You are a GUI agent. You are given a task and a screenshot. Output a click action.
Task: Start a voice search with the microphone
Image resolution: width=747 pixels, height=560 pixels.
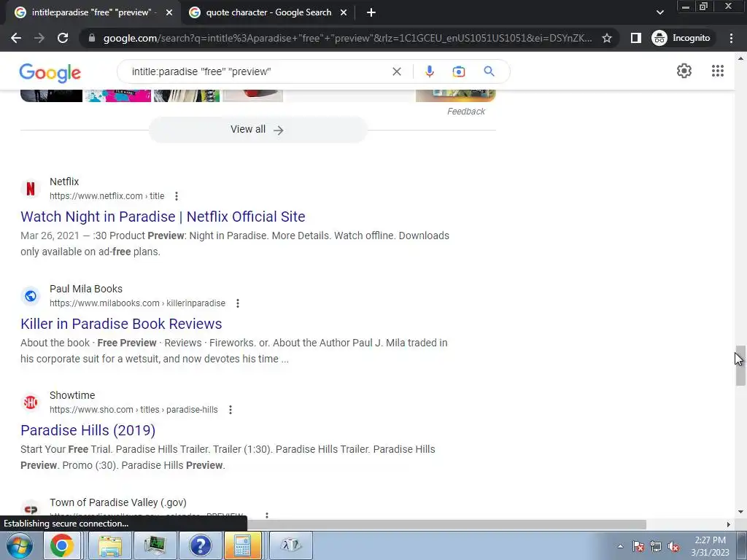[429, 71]
